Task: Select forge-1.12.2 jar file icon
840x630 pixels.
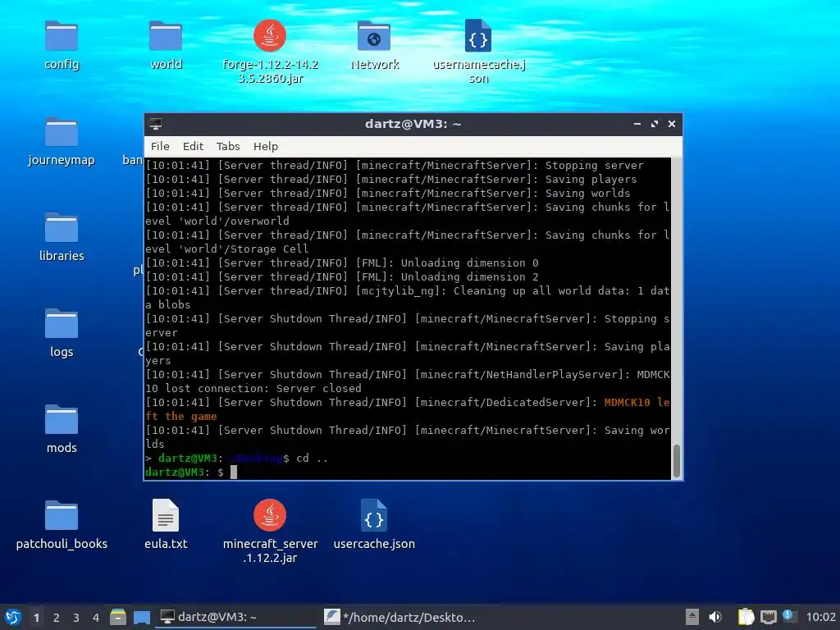Action: (x=269, y=36)
